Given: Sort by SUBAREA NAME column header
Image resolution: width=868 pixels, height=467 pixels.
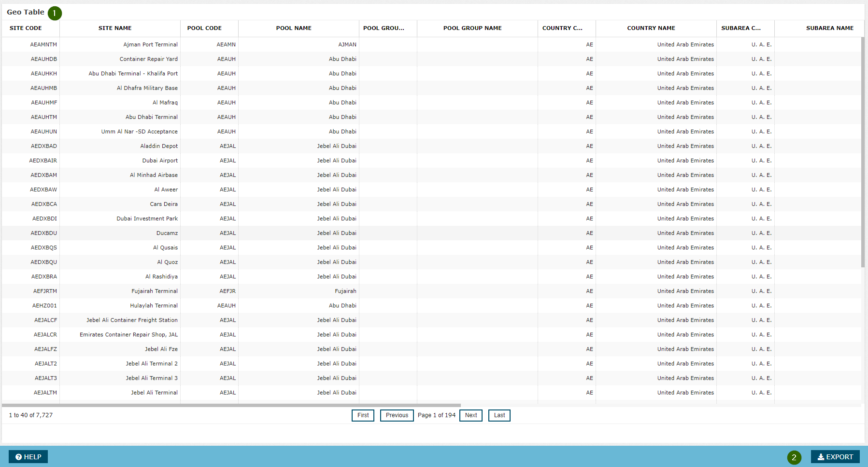Looking at the screenshot, I should (829, 28).
